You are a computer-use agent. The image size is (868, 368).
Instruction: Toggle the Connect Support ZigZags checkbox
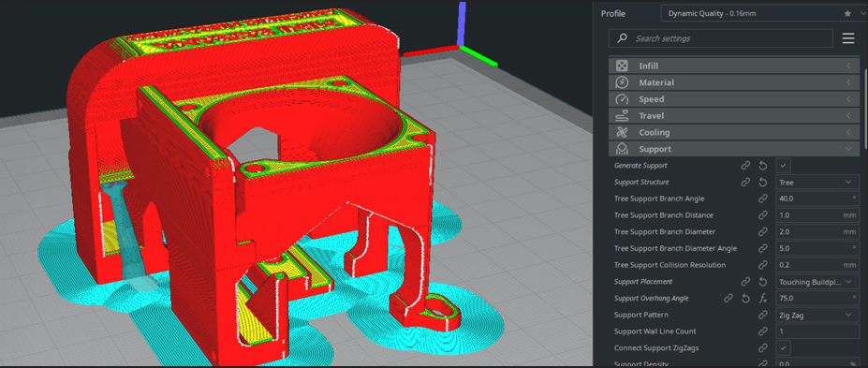click(784, 348)
